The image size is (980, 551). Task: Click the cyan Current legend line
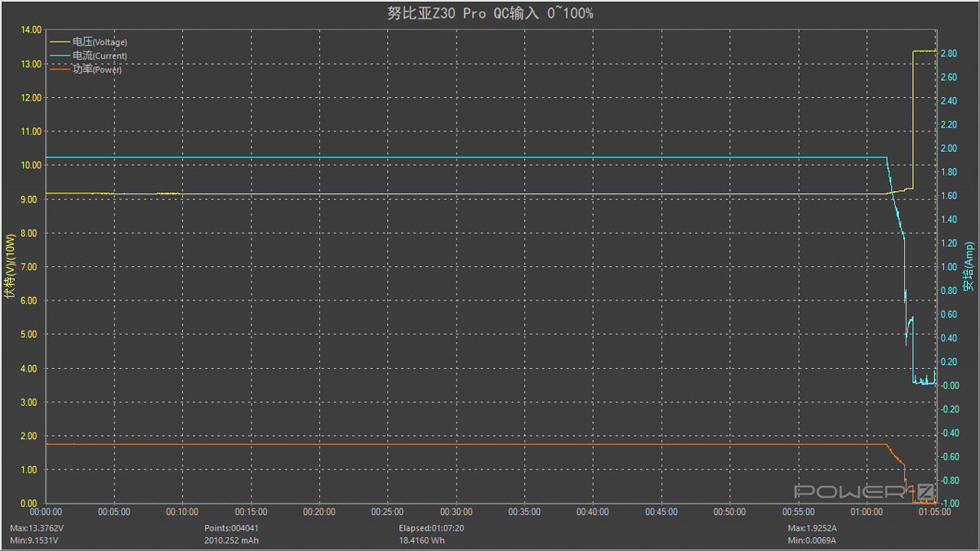click(60, 56)
